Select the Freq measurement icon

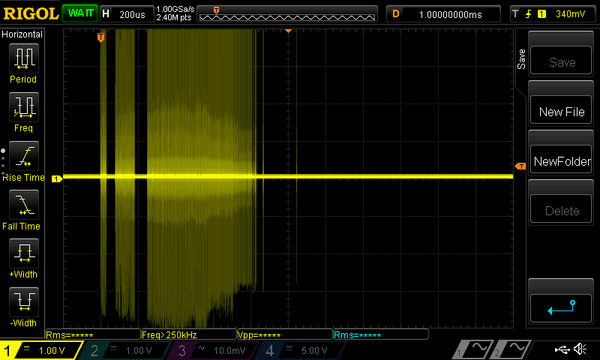tap(24, 107)
